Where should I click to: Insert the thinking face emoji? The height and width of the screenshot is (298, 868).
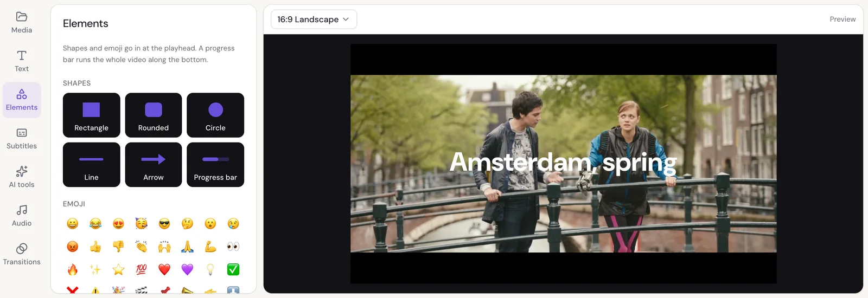(187, 224)
